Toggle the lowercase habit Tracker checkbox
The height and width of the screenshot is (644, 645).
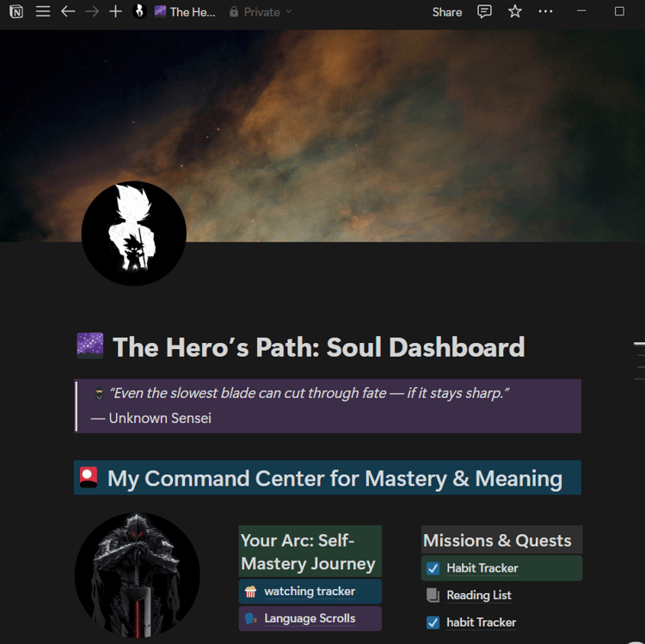tap(433, 623)
